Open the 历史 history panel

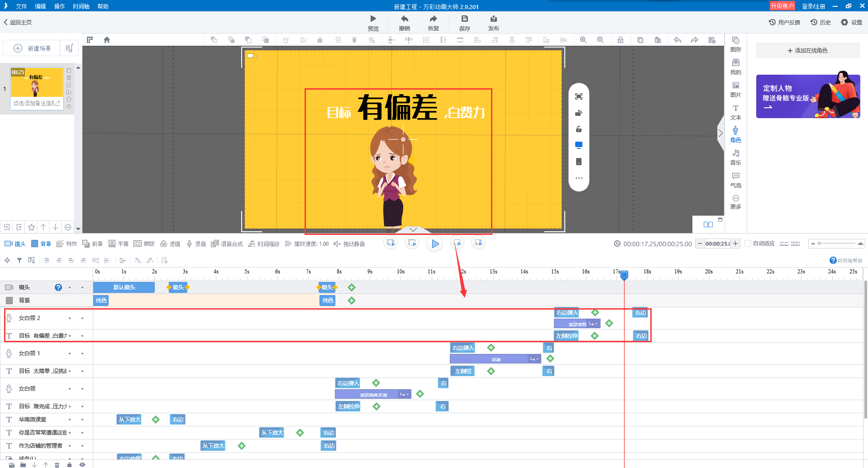click(x=820, y=22)
